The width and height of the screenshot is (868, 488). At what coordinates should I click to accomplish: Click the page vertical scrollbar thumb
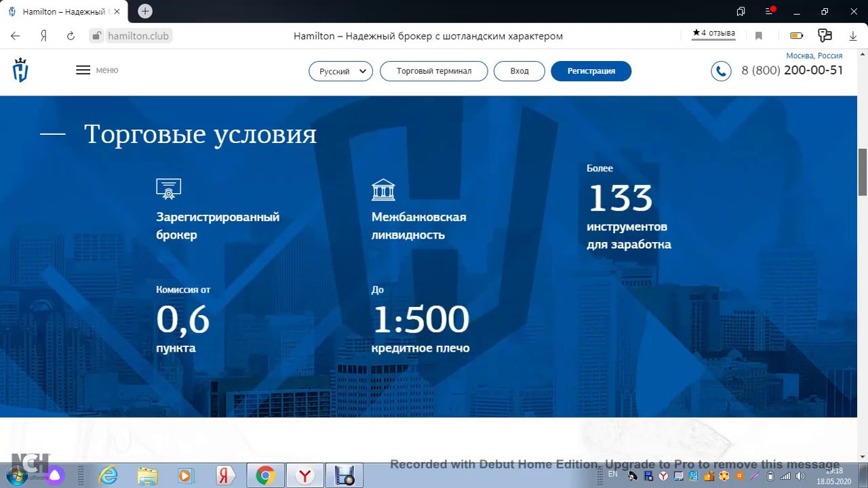pyautogui.click(x=863, y=171)
